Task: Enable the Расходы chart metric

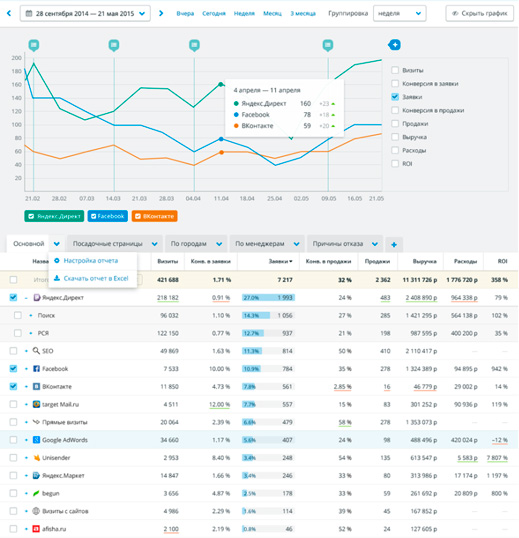Action: [395, 150]
